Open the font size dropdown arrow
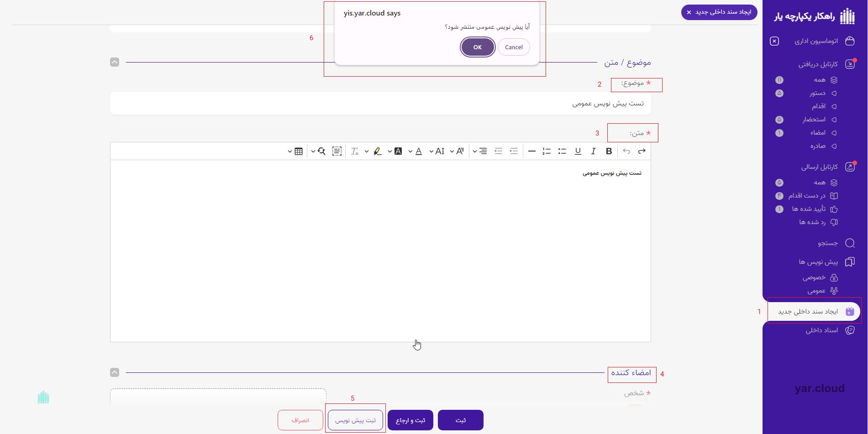Viewport: 868px width, 434px height. pos(431,151)
